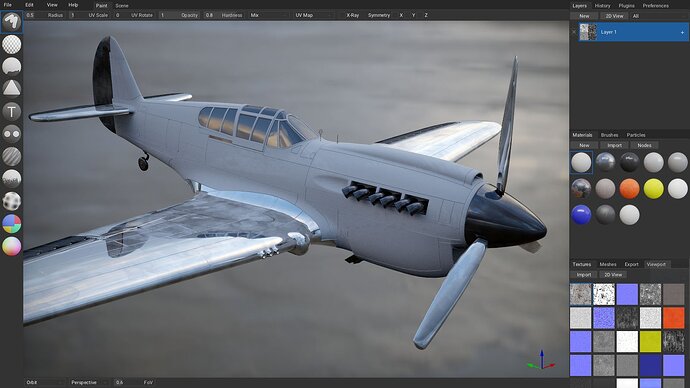Viewport: 690px width, 388px height.
Task: Select the color Picker tool
Action: pos(11,246)
